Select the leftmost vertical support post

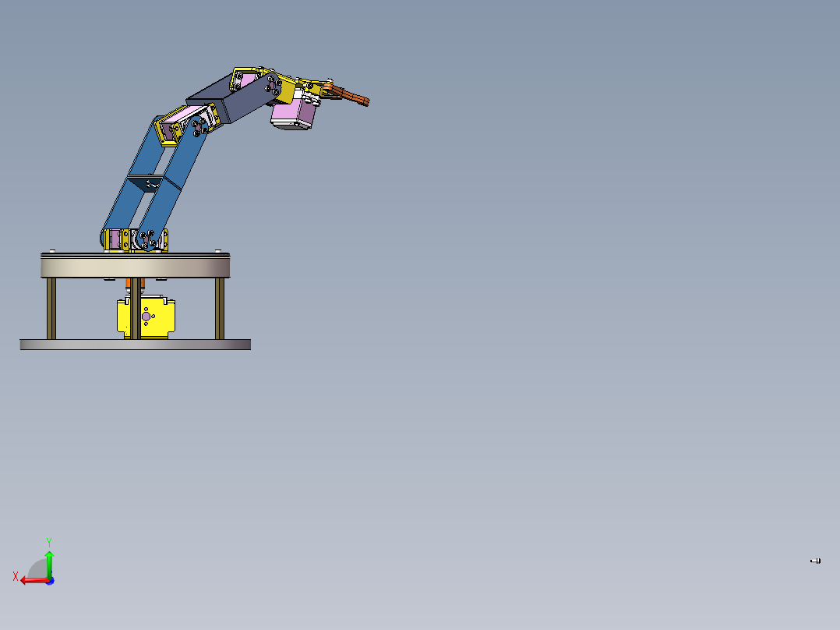click(51, 308)
